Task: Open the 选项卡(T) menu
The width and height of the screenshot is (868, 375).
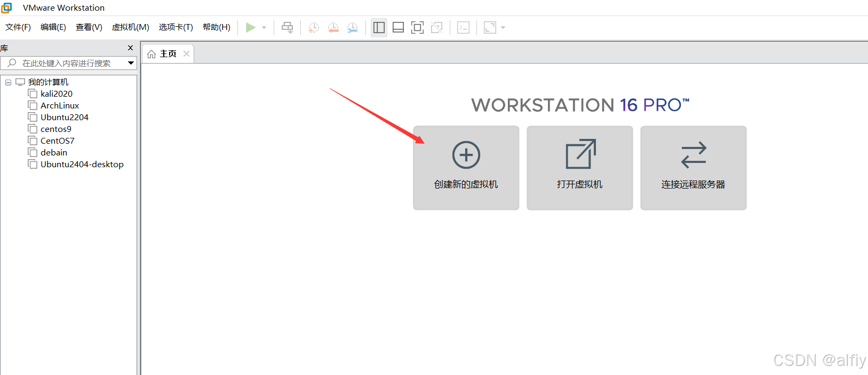Action: point(176,27)
